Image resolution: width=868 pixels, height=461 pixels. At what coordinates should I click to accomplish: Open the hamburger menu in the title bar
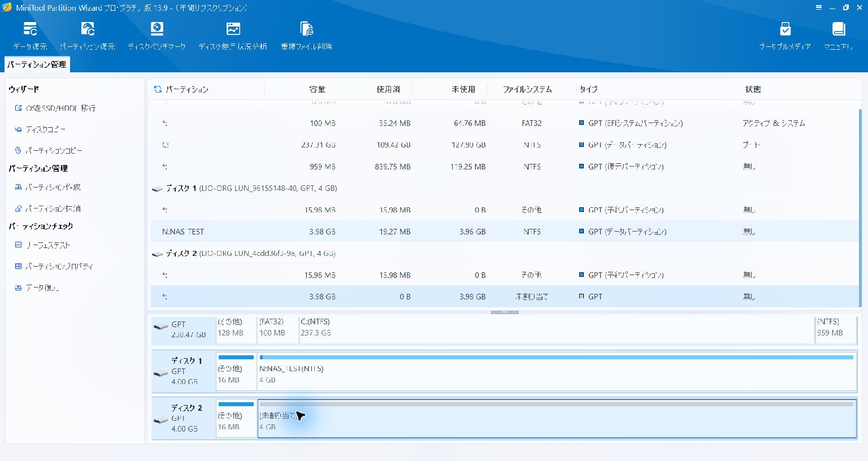(x=818, y=7)
